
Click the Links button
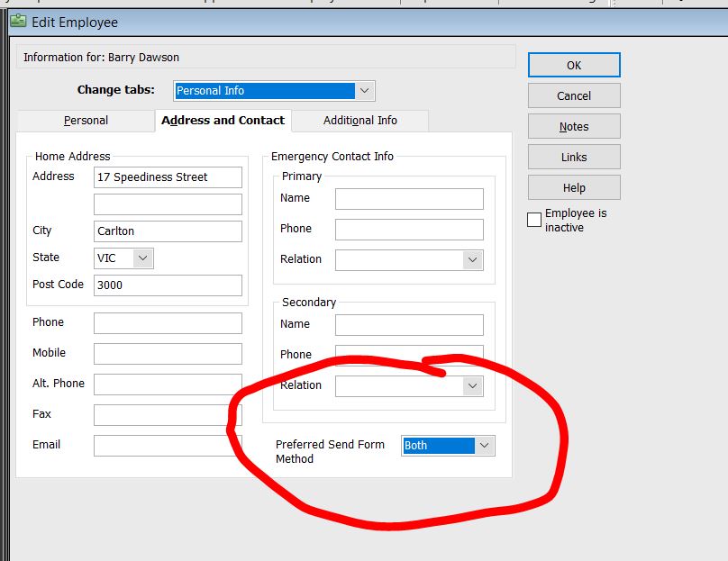tap(574, 157)
